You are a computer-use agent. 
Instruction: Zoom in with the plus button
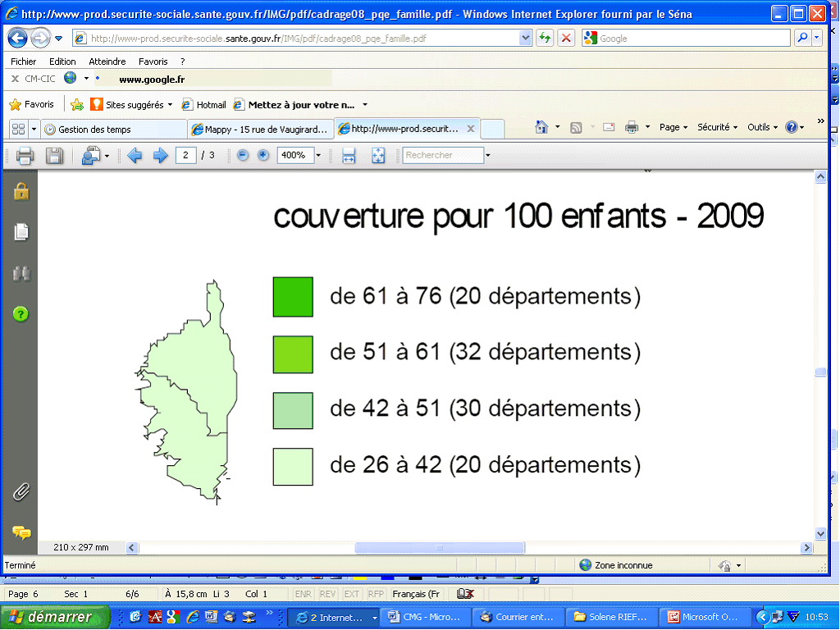[x=263, y=155]
